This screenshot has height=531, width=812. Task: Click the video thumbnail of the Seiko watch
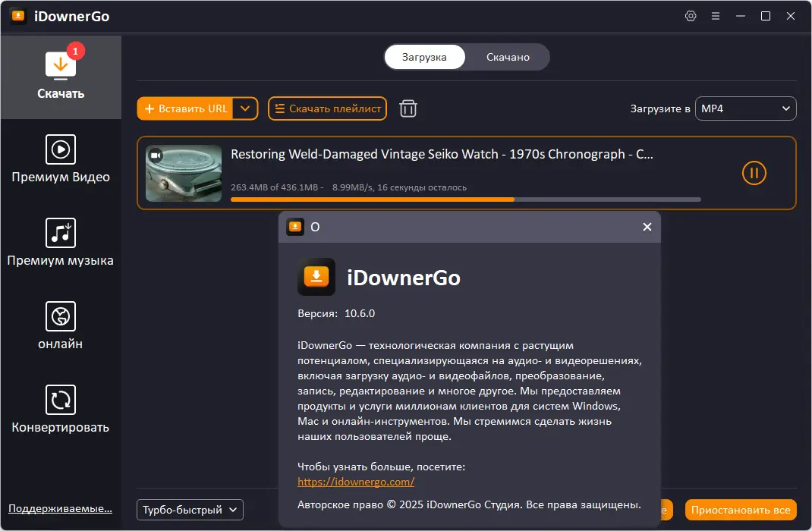(183, 173)
